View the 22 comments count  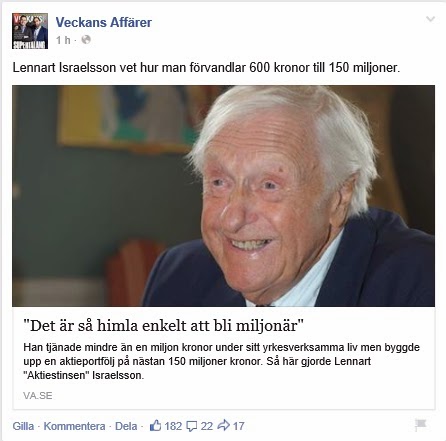tap(207, 426)
